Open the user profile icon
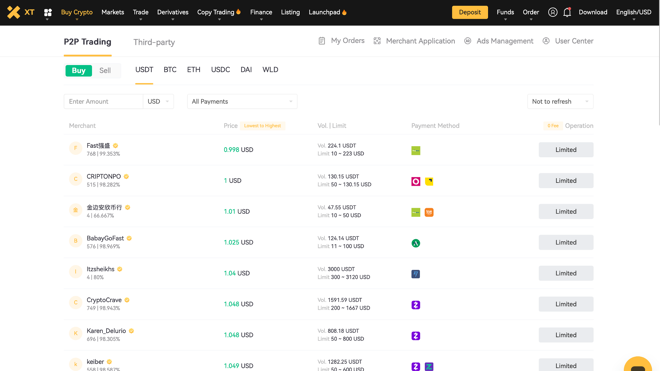Screen dimensions: 660x371 [552, 12]
